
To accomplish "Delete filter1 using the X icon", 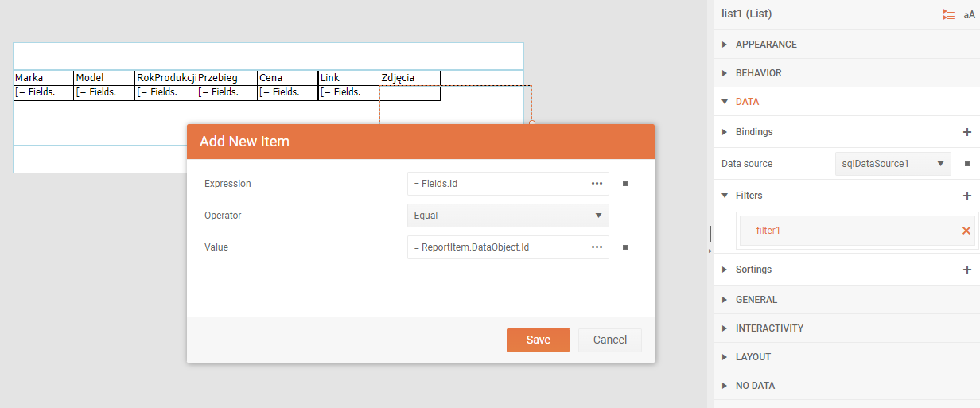I will point(966,231).
